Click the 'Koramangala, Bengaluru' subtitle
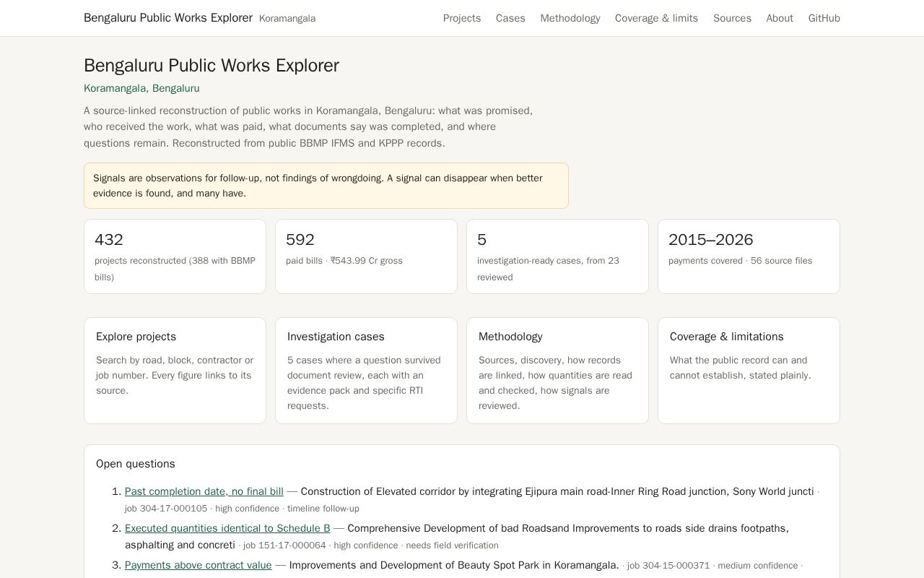The image size is (924, 578). [x=141, y=88]
